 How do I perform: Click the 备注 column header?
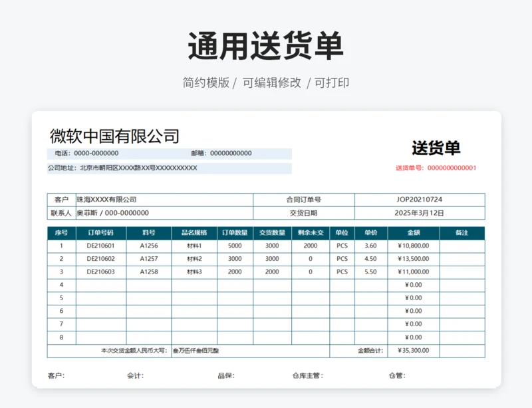tap(462, 233)
